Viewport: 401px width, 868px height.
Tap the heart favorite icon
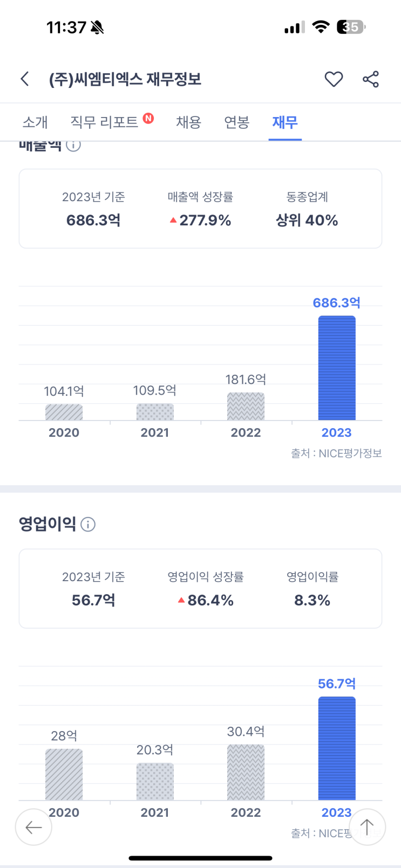[334, 79]
